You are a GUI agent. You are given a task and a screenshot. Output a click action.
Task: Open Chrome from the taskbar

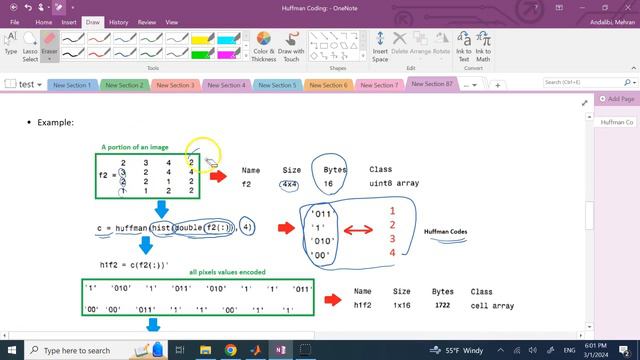point(231,350)
